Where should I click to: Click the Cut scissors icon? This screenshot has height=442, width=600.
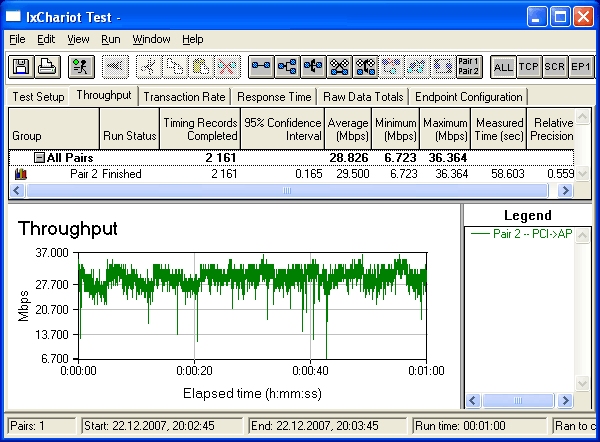pyautogui.click(x=148, y=67)
